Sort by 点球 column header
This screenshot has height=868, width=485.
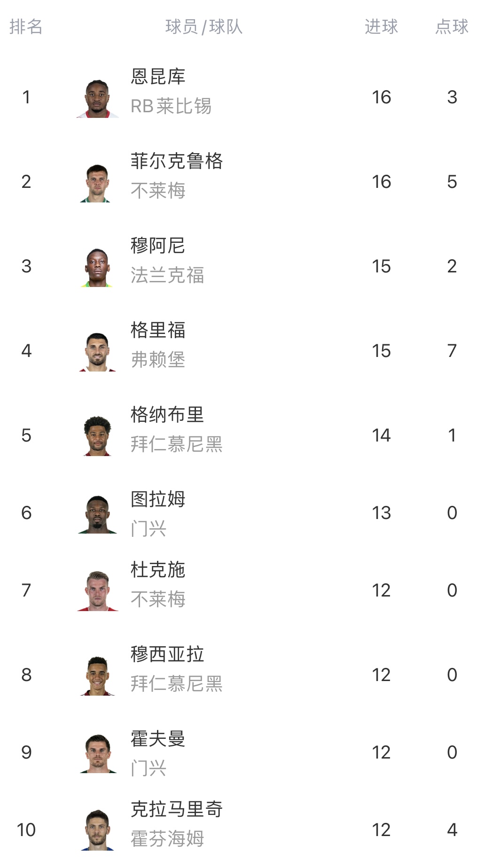(452, 27)
